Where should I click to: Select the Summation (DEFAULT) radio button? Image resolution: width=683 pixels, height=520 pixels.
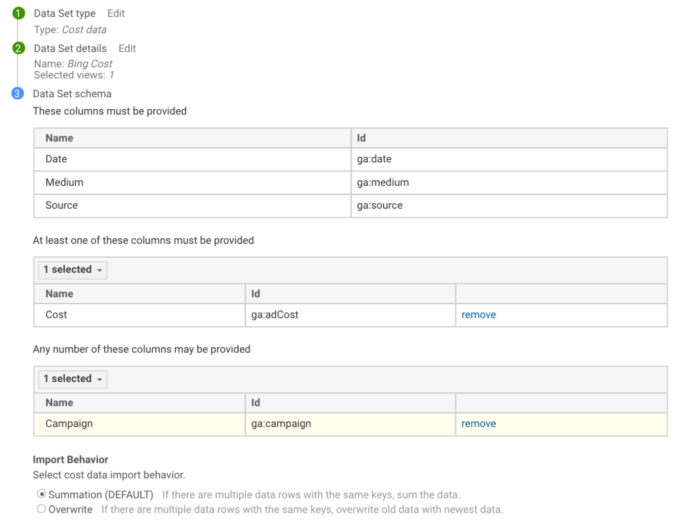pyautogui.click(x=41, y=494)
